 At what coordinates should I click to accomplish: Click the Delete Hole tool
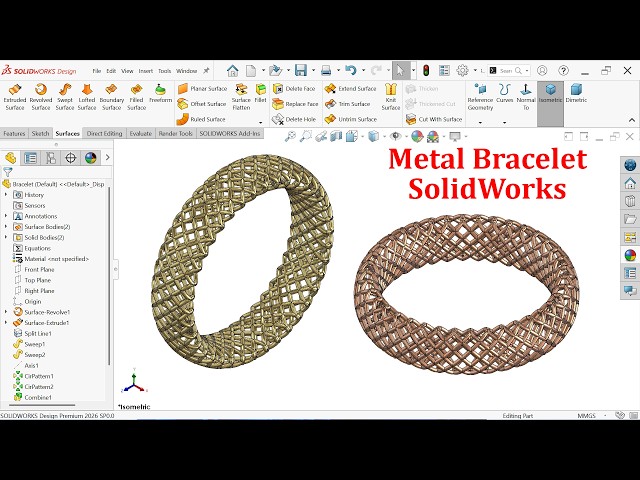coord(294,119)
